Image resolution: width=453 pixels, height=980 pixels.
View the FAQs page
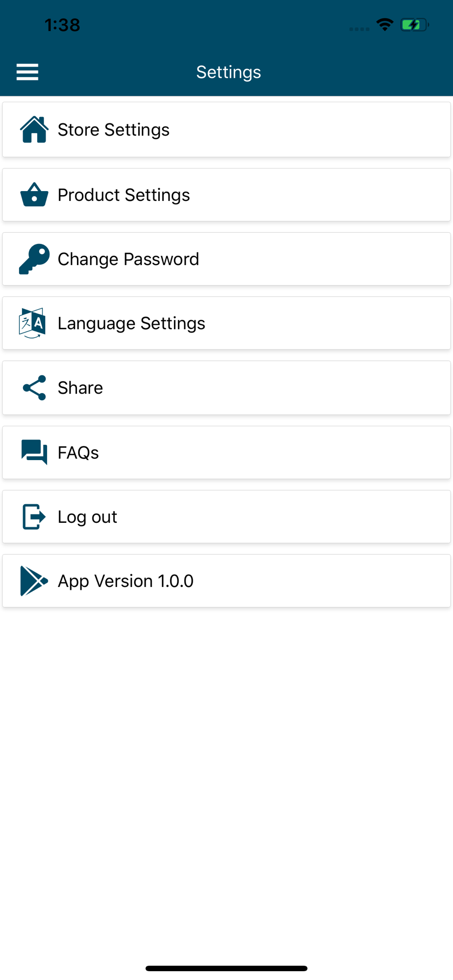pyautogui.click(x=78, y=453)
